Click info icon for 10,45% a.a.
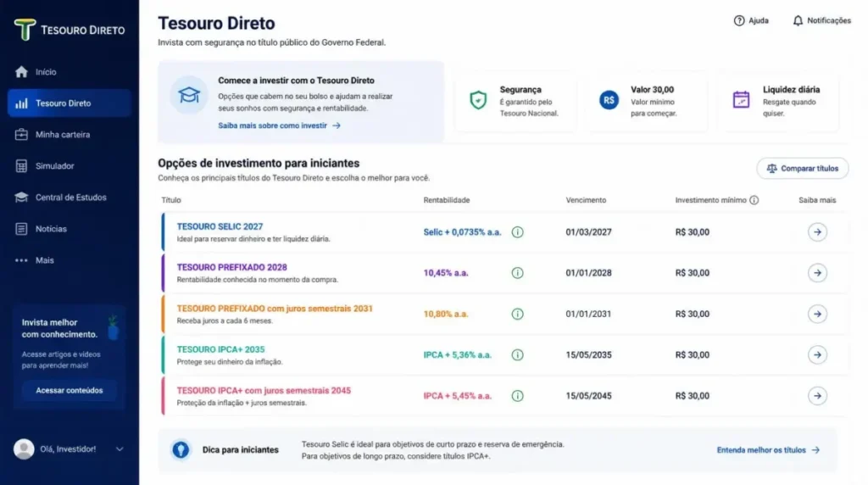Screen dimensions: 868x485 518,273
